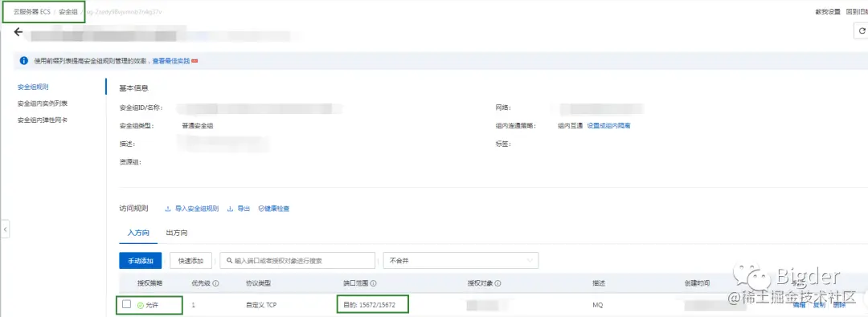
Task: Click the 组内互通 policy value
Action: point(570,125)
